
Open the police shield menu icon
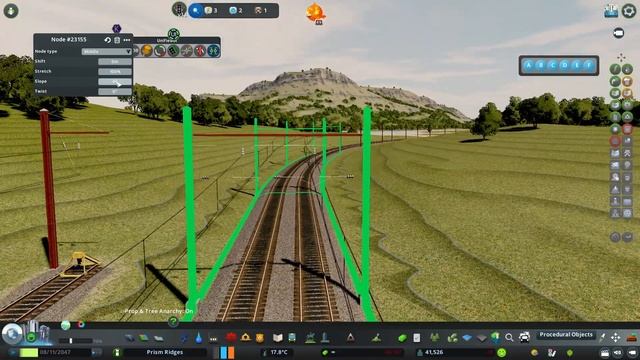tap(260, 338)
